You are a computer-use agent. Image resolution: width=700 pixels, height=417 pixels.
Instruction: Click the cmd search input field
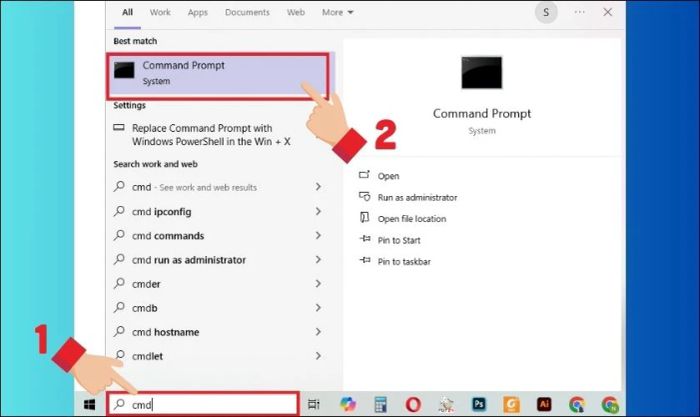203,404
